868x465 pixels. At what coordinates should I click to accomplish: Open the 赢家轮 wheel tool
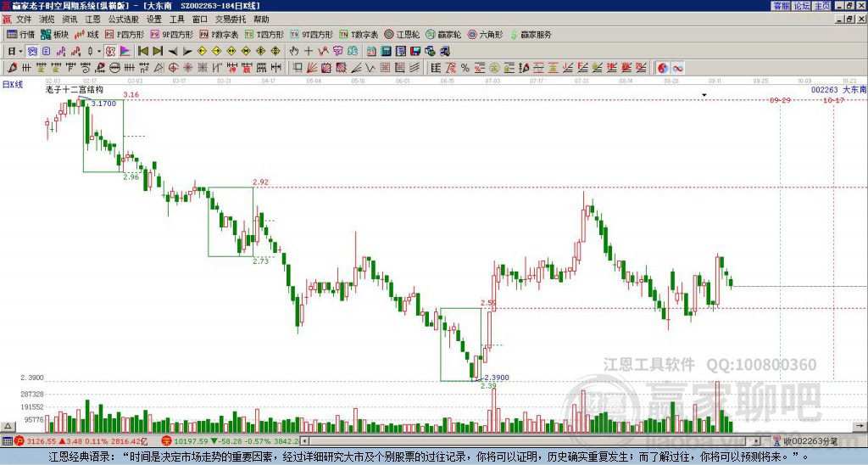pyautogui.click(x=443, y=34)
